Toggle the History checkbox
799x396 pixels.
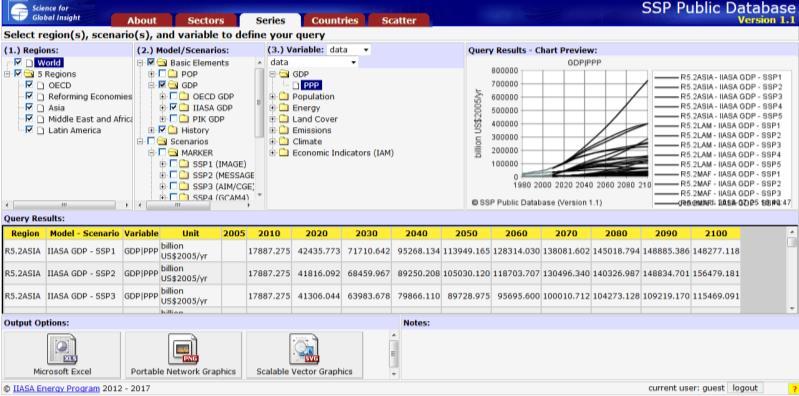[x=162, y=129]
